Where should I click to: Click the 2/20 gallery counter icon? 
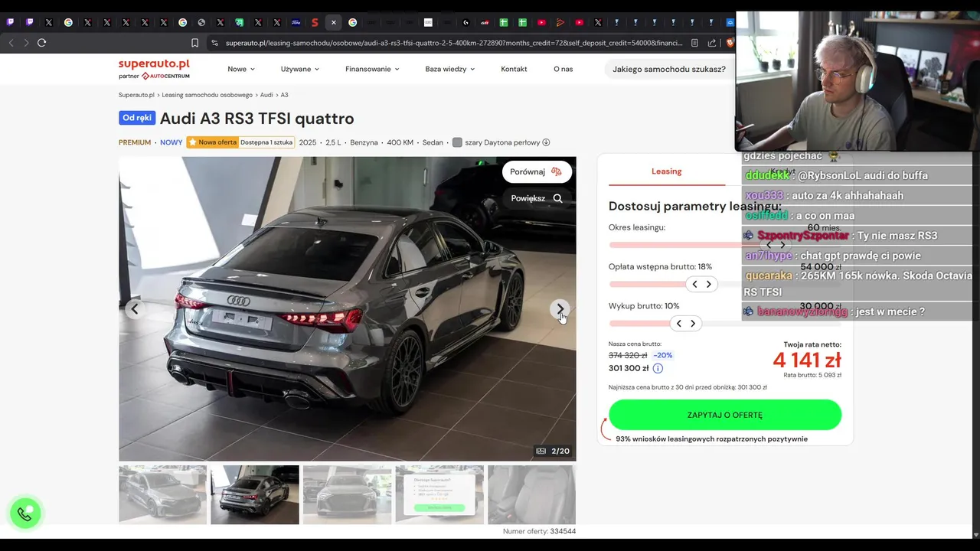541,451
